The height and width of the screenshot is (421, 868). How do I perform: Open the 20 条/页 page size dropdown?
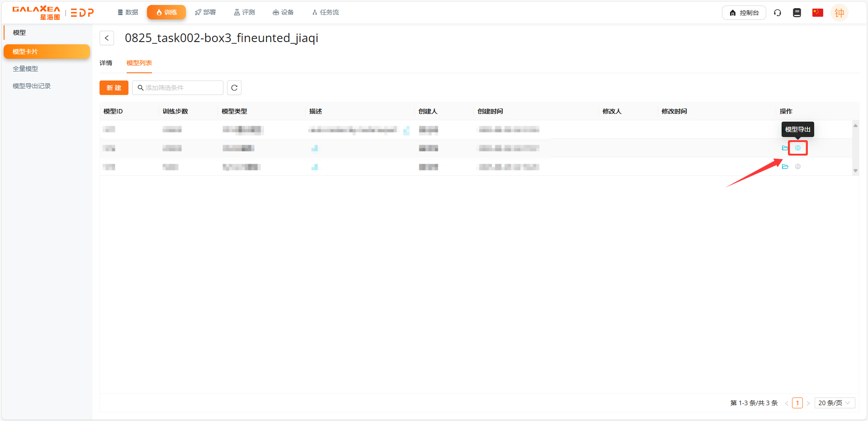(x=834, y=403)
